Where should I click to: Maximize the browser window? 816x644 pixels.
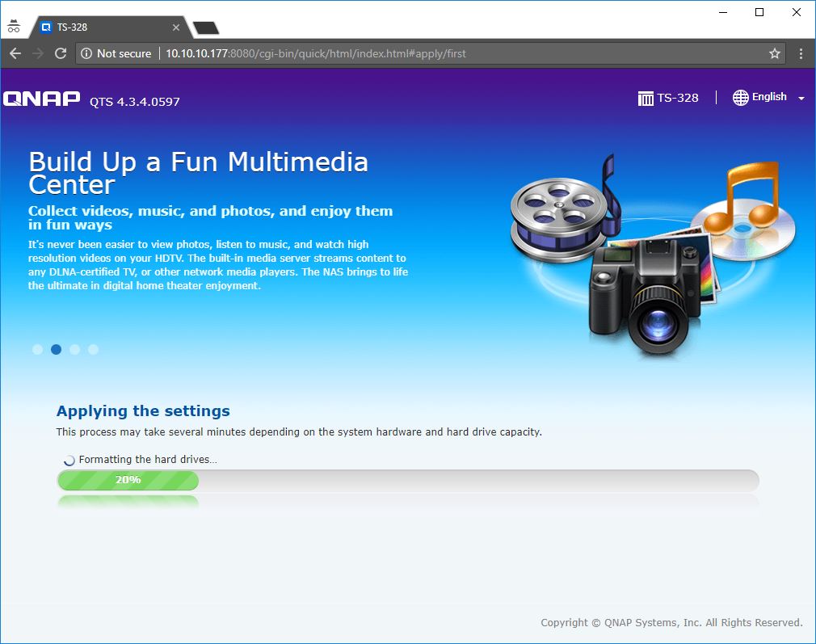759,12
